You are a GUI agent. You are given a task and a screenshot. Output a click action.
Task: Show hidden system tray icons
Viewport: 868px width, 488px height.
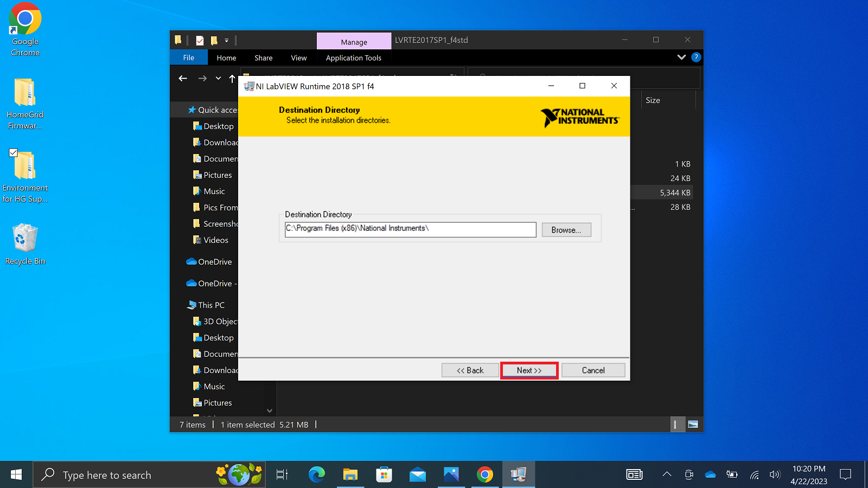point(667,474)
